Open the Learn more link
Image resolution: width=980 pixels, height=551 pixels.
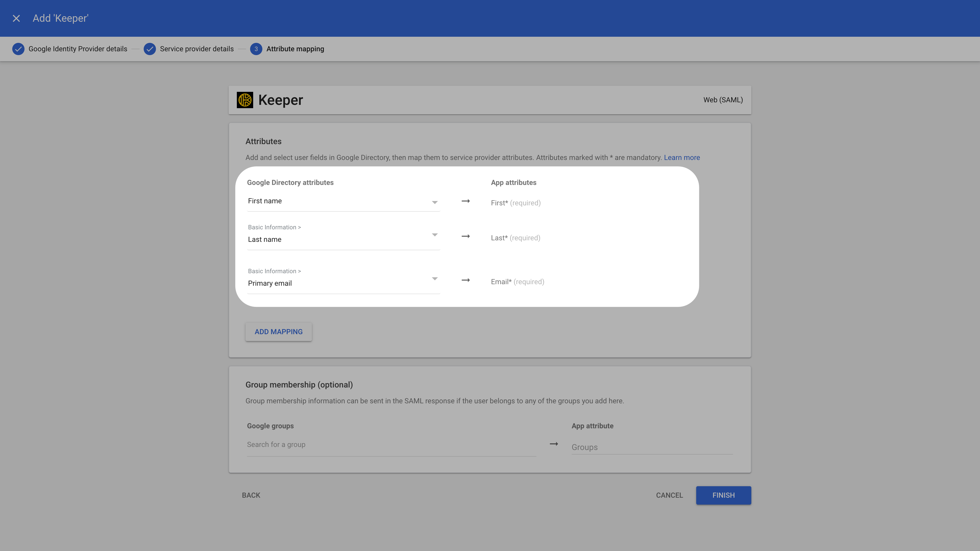(x=681, y=157)
